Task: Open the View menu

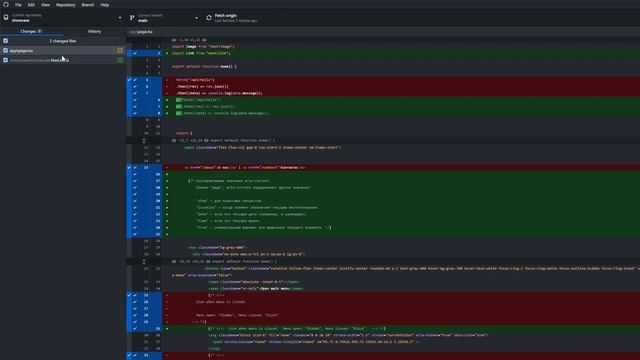Action: [45, 5]
